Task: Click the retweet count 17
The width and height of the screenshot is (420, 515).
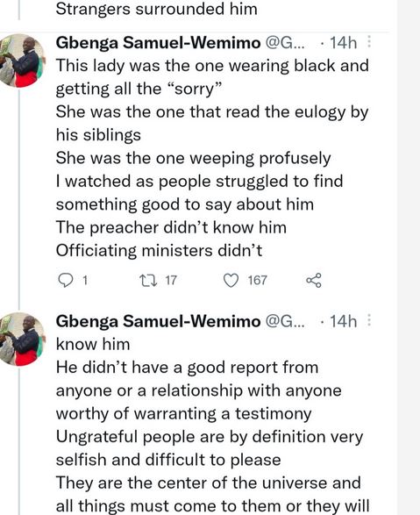Action: tap(171, 281)
